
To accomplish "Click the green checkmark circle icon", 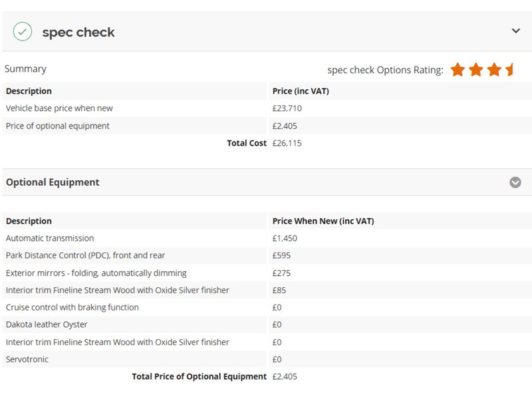I will [23, 31].
